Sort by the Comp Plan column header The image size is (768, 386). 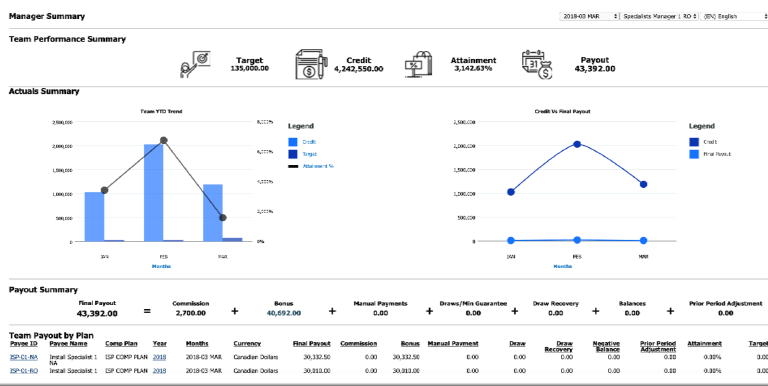121,343
